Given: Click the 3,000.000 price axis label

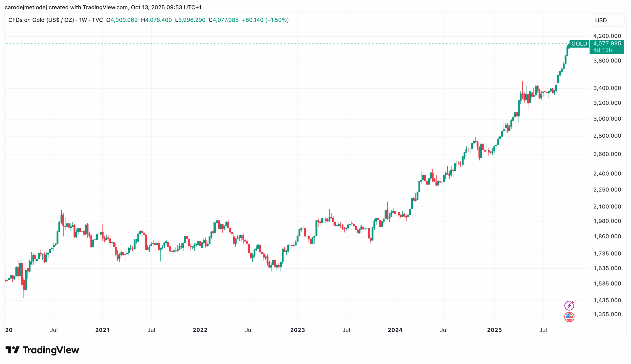Looking at the screenshot, I should (607, 119).
